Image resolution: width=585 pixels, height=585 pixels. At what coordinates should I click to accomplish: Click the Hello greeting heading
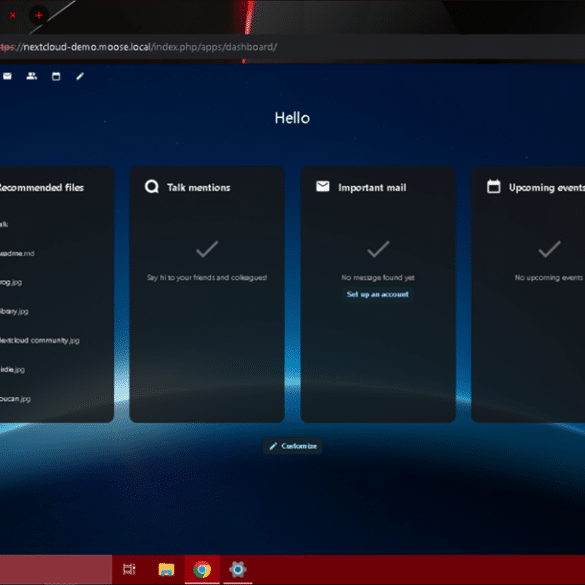pos(292,118)
